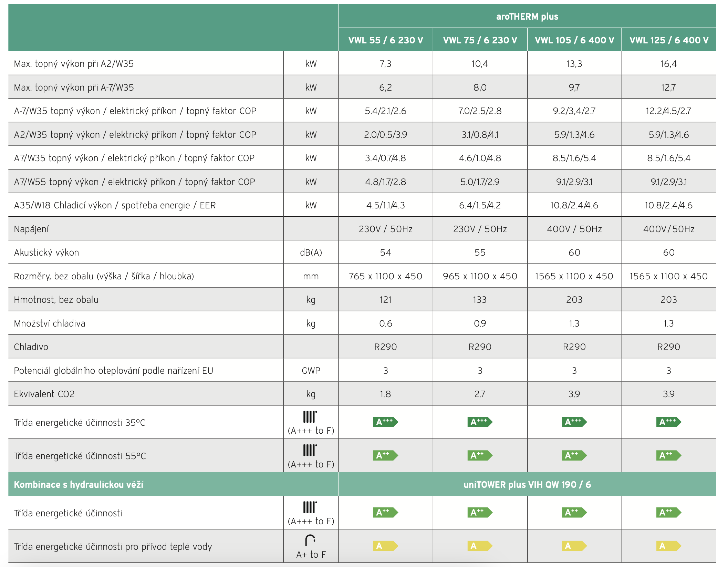Click water tap icon for hot water class

tap(310, 540)
